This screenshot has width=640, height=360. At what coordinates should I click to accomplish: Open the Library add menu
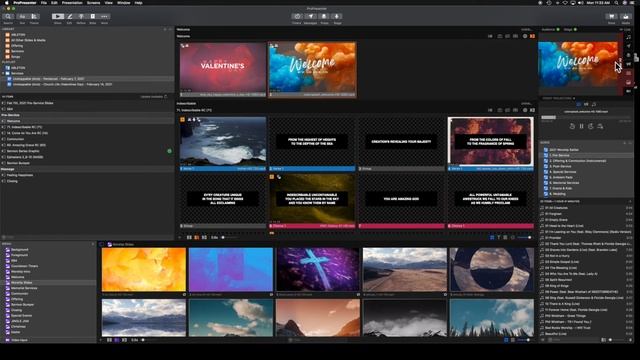point(165,29)
